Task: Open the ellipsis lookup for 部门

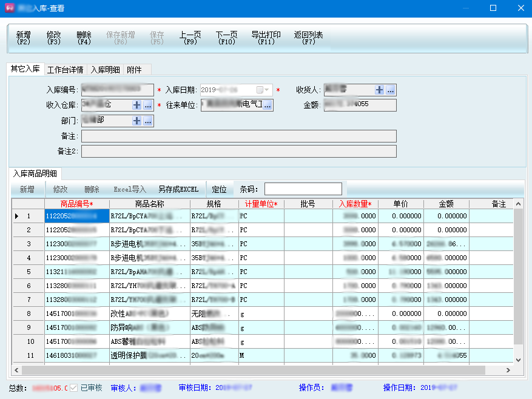Action: point(148,121)
